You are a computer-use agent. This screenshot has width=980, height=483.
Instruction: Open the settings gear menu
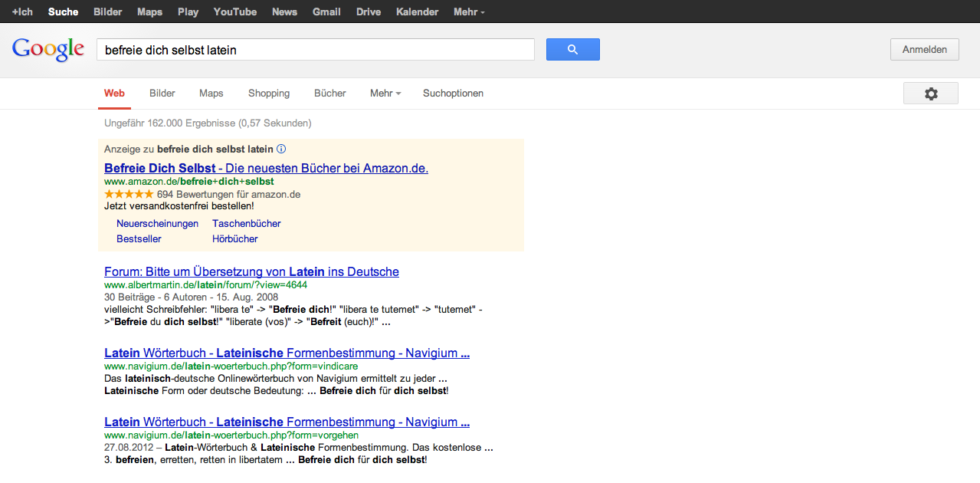tap(930, 94)
